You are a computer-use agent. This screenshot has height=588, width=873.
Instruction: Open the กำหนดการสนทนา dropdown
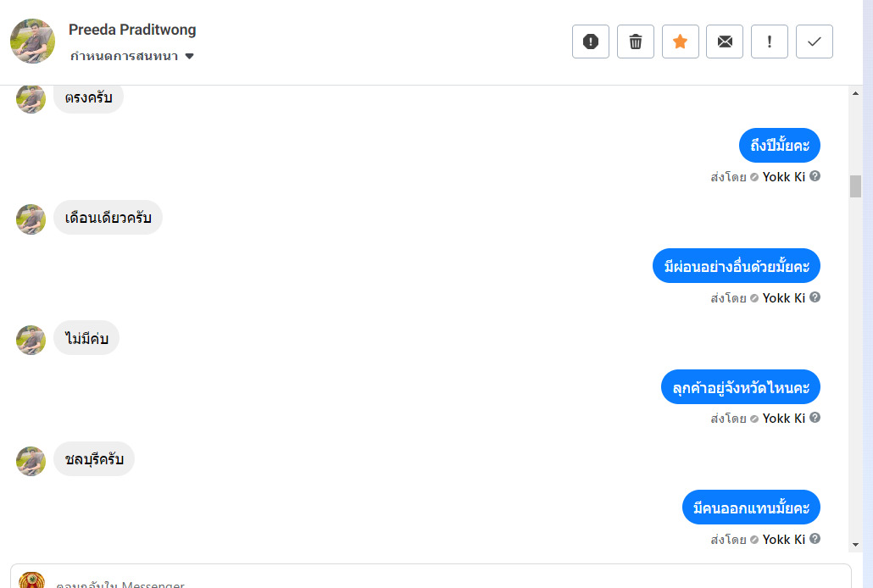(x=133, y=57)
